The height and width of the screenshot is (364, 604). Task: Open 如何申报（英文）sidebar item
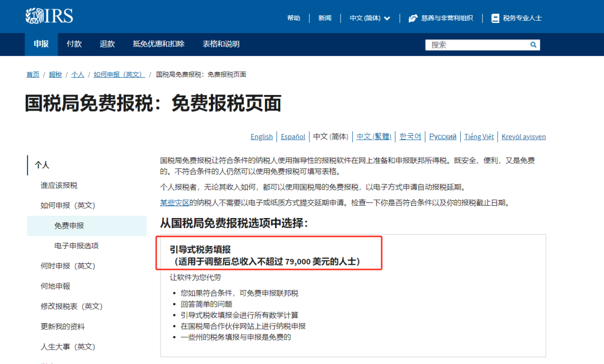point(68,206)
